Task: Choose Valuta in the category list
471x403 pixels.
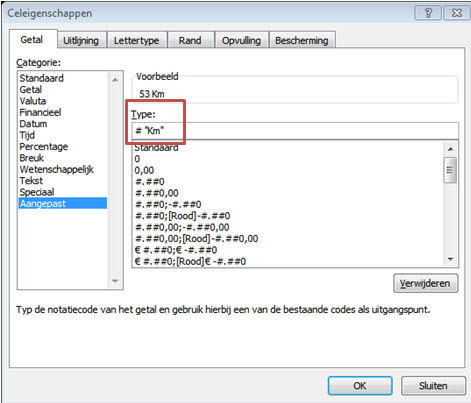Action: [33, 101]
